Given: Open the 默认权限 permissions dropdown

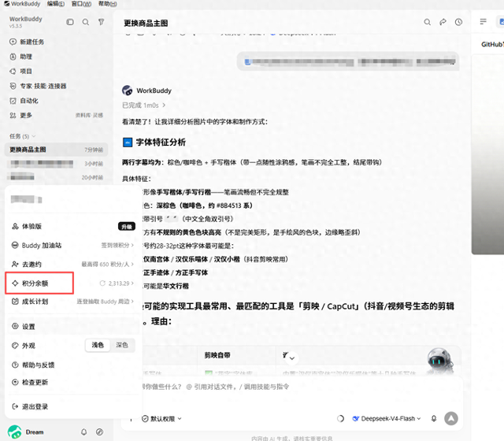Looking at the screenshot, I should (161, 419).
